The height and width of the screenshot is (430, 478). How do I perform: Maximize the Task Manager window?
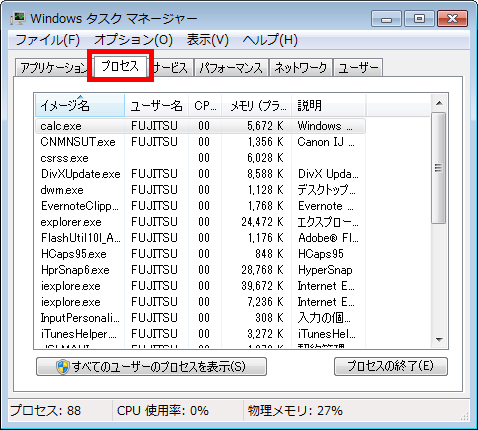[x=419, y=19]
